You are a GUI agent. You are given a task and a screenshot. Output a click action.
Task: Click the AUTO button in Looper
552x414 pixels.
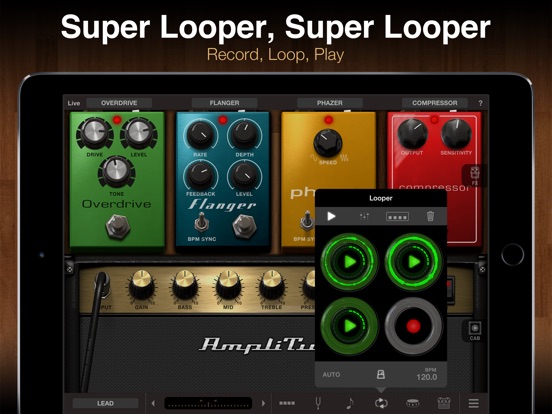point(331,375)
